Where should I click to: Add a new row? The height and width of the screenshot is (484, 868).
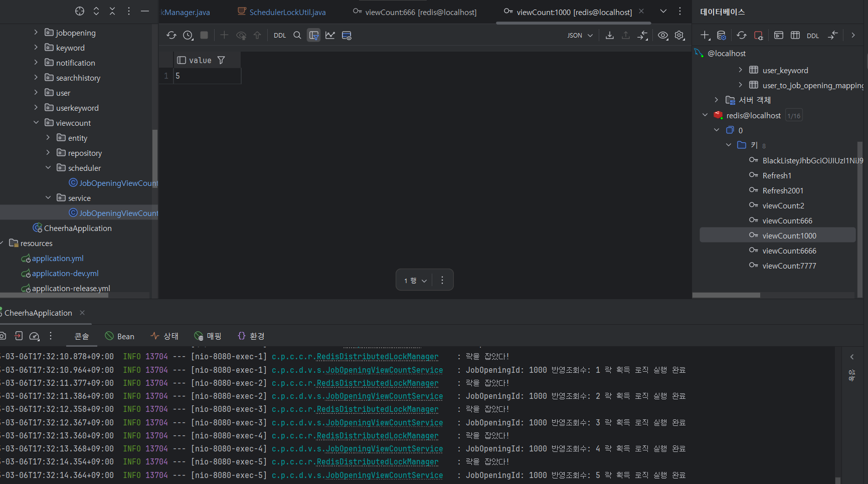coord(224,35)
